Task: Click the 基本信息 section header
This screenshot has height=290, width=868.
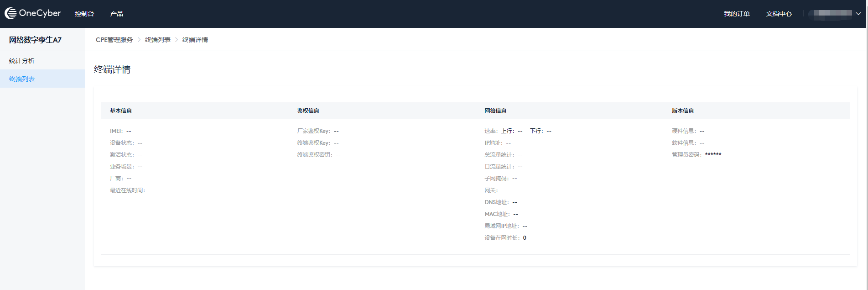Action: point(121,111)
